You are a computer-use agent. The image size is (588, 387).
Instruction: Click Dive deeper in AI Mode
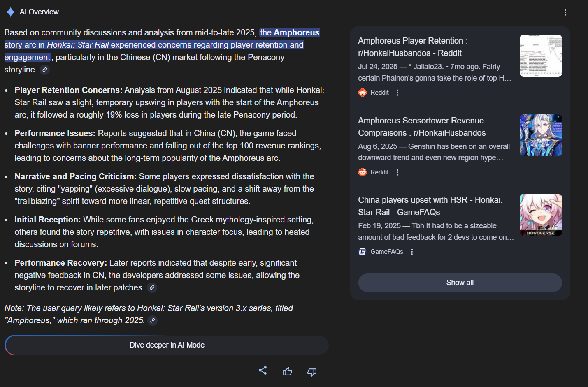[x=167, y=345]
